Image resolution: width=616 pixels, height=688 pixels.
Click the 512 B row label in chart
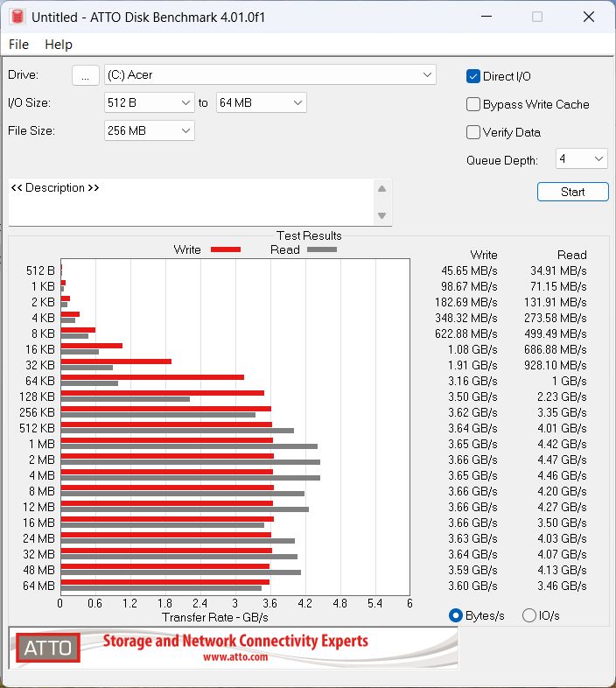[x=40, y=270]
